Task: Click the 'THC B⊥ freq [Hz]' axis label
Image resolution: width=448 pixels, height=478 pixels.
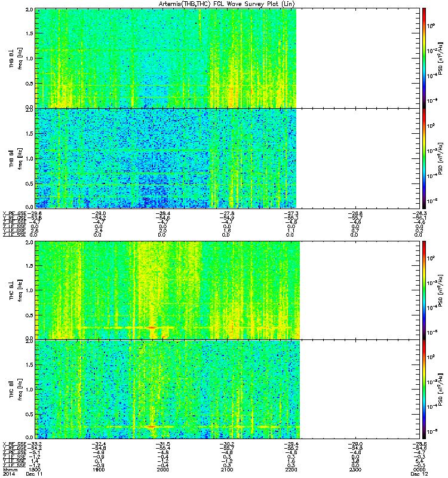Action: (16, 290)
